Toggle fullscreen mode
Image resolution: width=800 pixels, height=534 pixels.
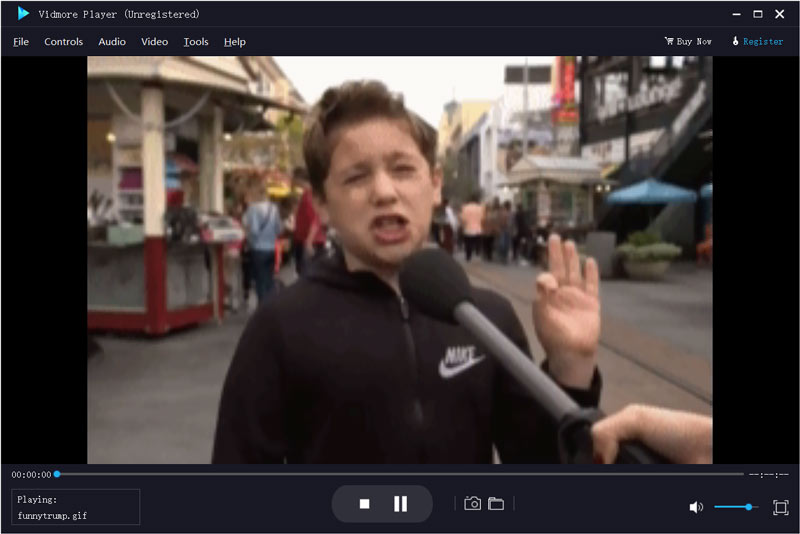click(780, 507)
